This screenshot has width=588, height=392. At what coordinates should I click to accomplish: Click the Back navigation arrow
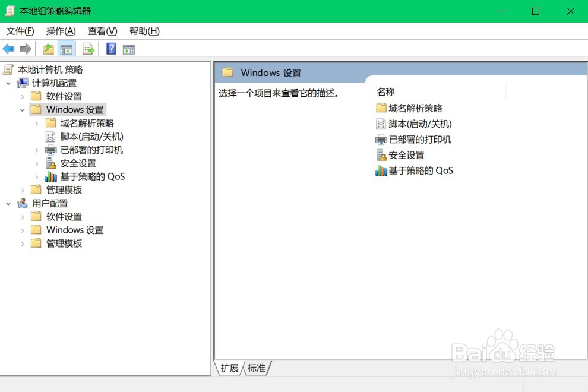coord(8,49)
